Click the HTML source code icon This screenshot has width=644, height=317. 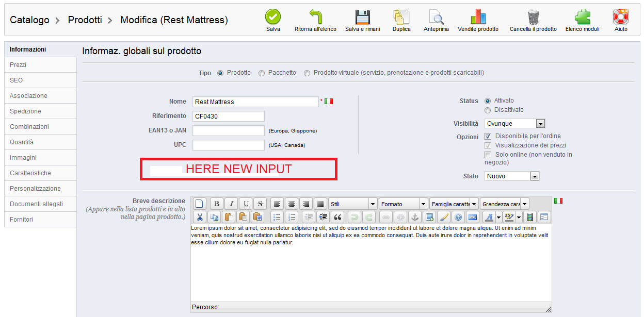472,217
